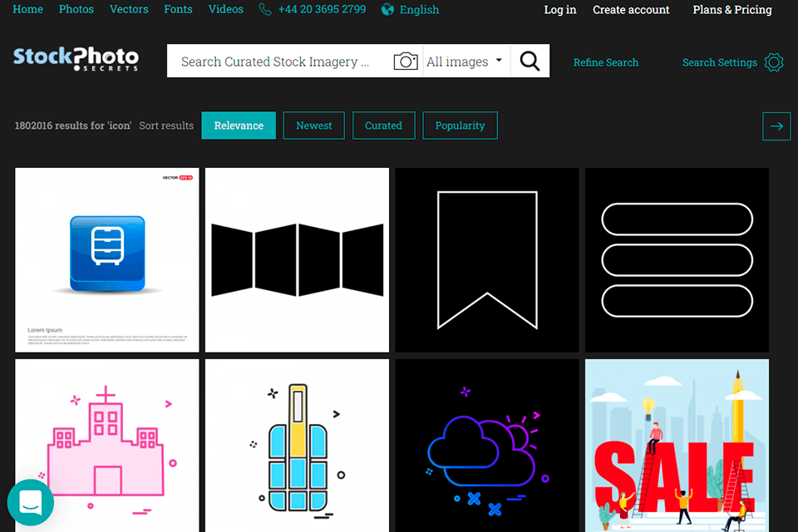
Task: Open the blue and yellow tower image
Action: 298,446
